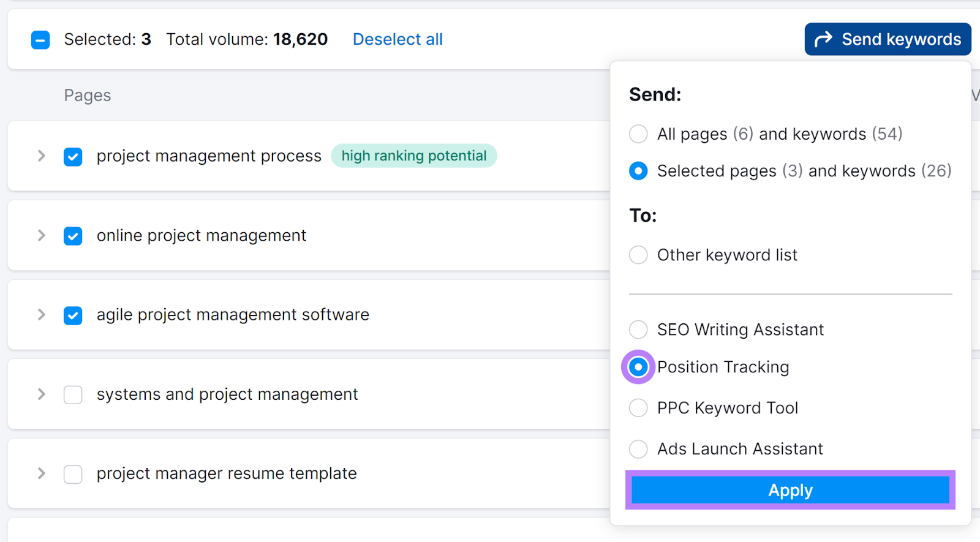Choose Other keyword list radio option

click(638, 255)
